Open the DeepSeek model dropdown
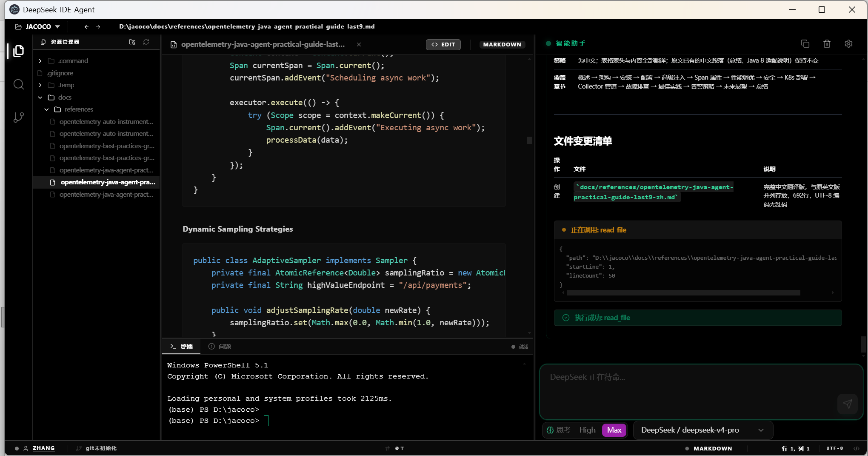This screenshot has height=456, width=868. pos(703,430)
